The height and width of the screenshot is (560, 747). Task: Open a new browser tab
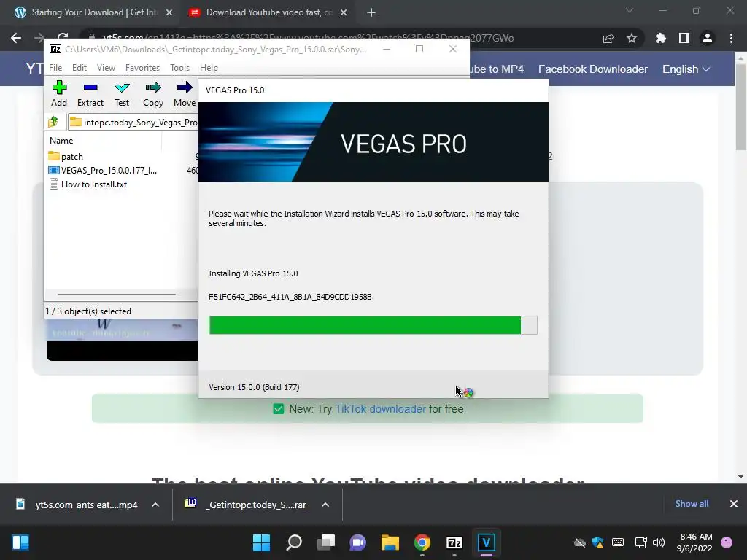[x=371, y=13]
